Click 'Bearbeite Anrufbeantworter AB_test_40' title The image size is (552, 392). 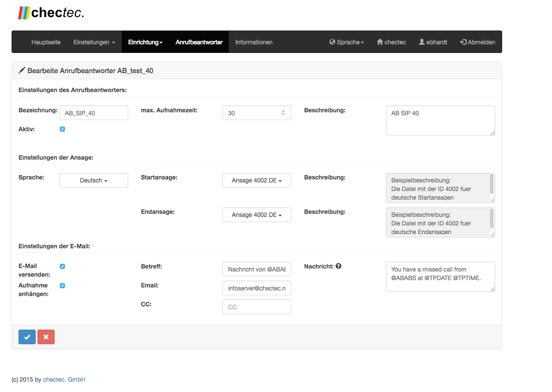point(90,71)
